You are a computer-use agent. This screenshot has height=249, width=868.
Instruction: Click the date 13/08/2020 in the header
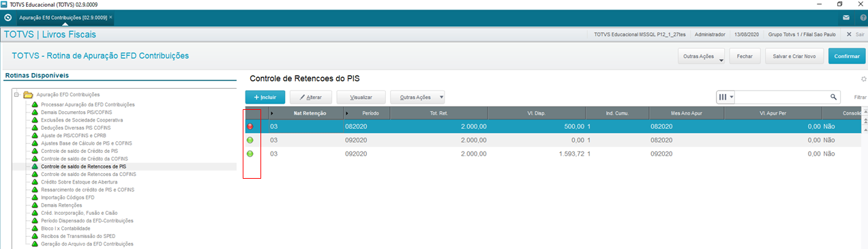coord(747,34)
